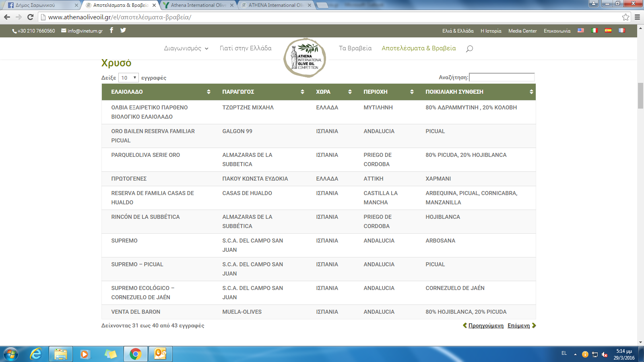Select cell ΟΛΒΙΑ ΕΞΑΙΡΕΤΙΚΟ ΠΑΡΘΕΝΟ ΒΙΟΛΟΓΙΚΟ ΕΛΑΙΟΛΑΔΟ
This screenshot has height=362, width=644.
pos(157,112)
